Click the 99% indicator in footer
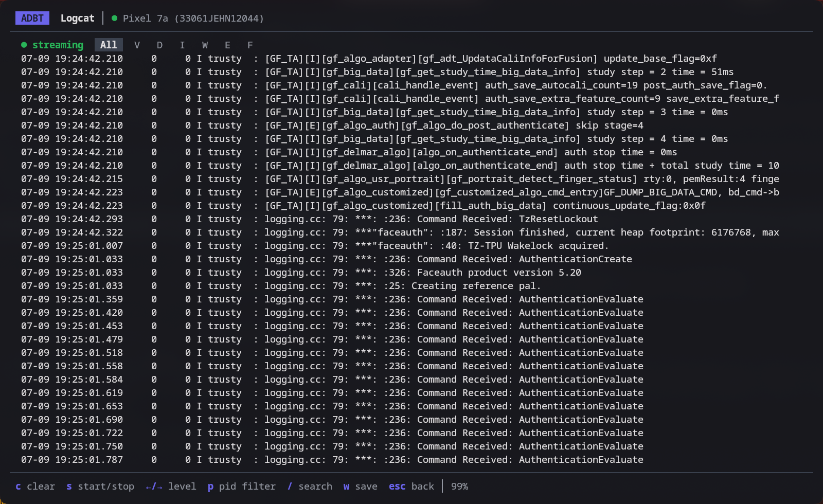Screen dimensions: 823x504 (459, 486)
